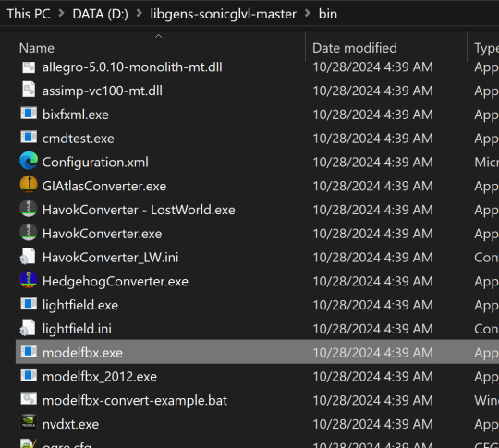Viewport: 499px width, 448px height.
Task: Select the file name allegro-5.0.10-monolith-mt.dll
Action: [x=132, y=67]
